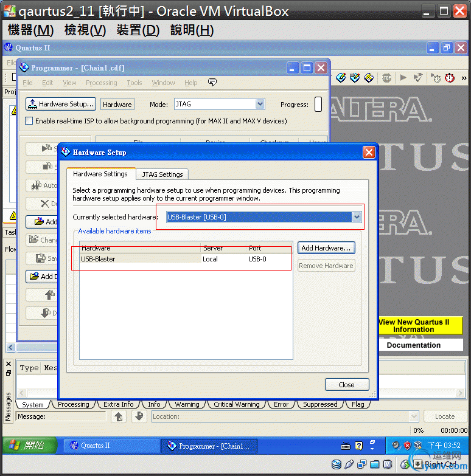
Task: Click the feedback speech-bubble icon in Programmer menubar
Action: tap(212, 82)
